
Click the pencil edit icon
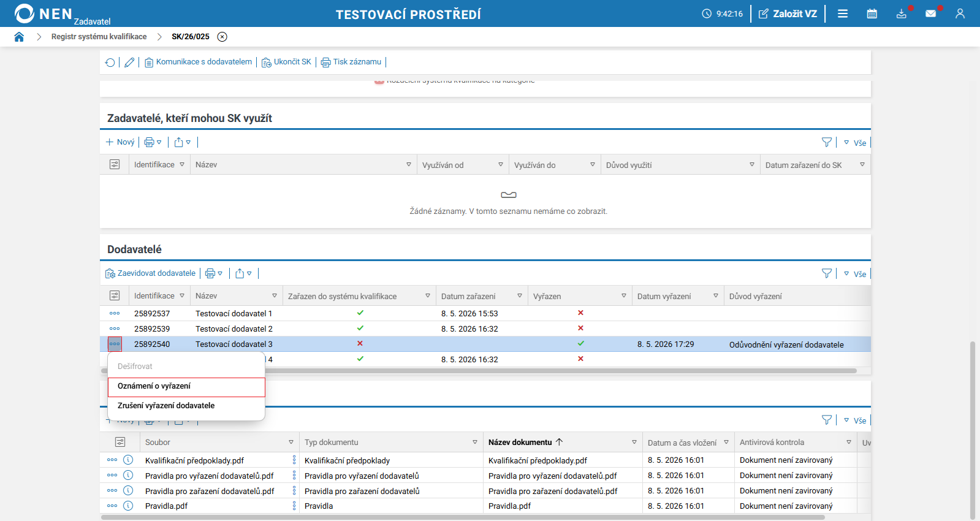pyautogui.click(x=129, y=63)
